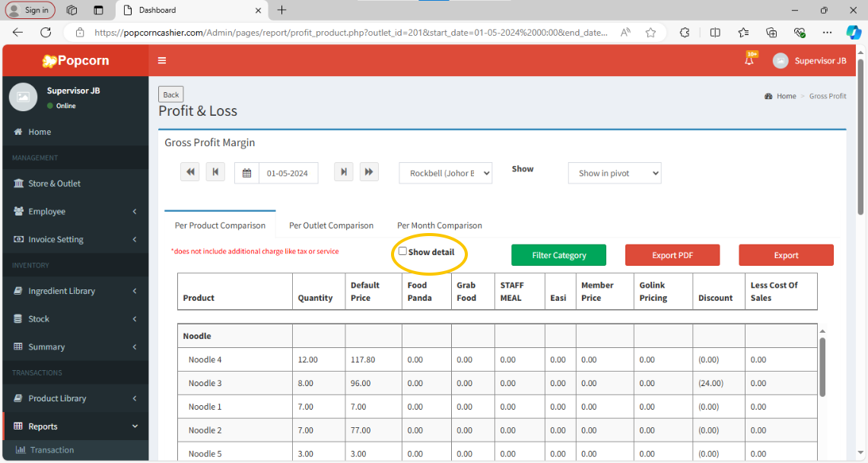Screen dimensions: 868x463
Task: Click the Employee people icon
Action: (18, 211)
